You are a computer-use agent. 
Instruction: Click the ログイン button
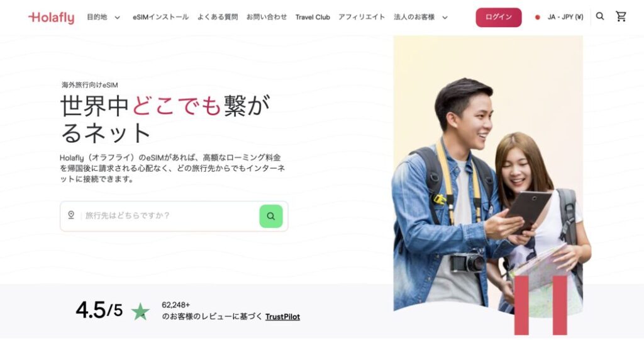[x=499, y=17]
